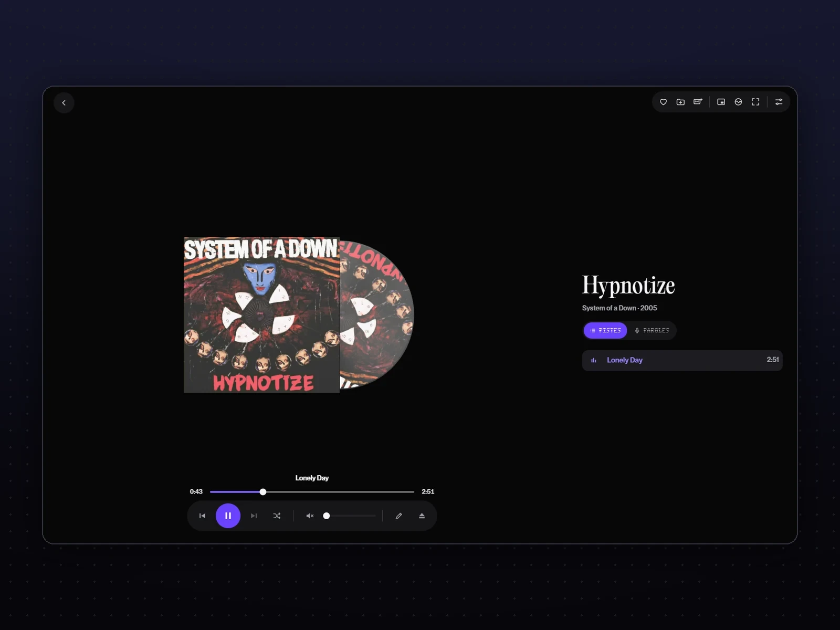Click the volume slider knob
840x630 pixels.
click(327, 516)
